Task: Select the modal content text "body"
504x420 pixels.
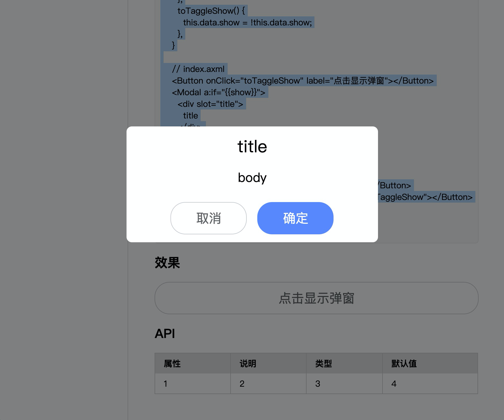Action: pyautogui.click(x=252, y=177)
